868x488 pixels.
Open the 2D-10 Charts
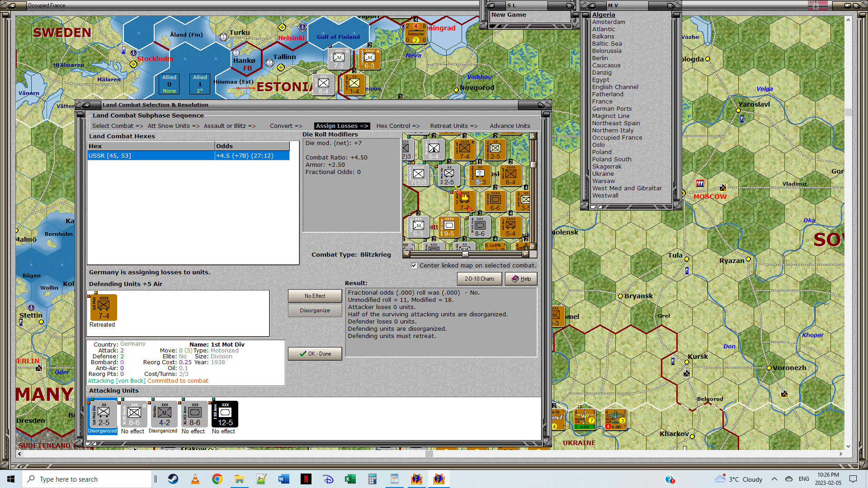point(479,279)
